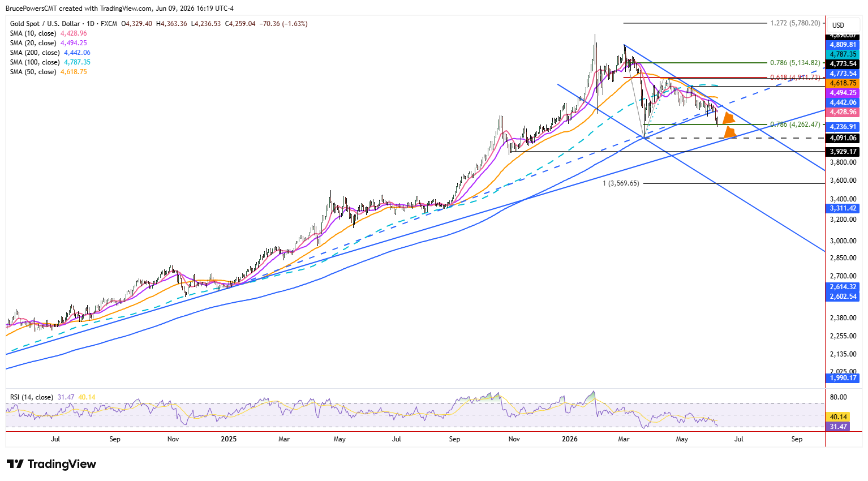
Task: Select the 2,602.54 price tag
Action: click(x=843, y=297)
